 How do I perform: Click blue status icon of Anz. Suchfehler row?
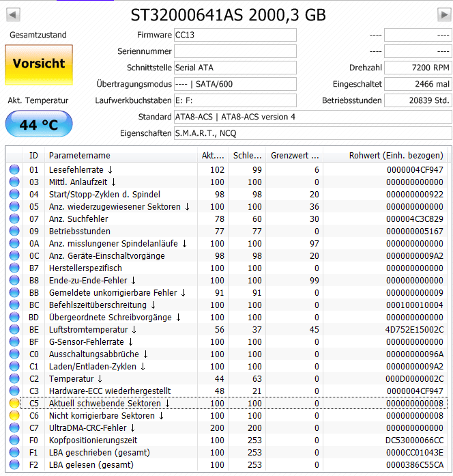click(x=14, y=219)
